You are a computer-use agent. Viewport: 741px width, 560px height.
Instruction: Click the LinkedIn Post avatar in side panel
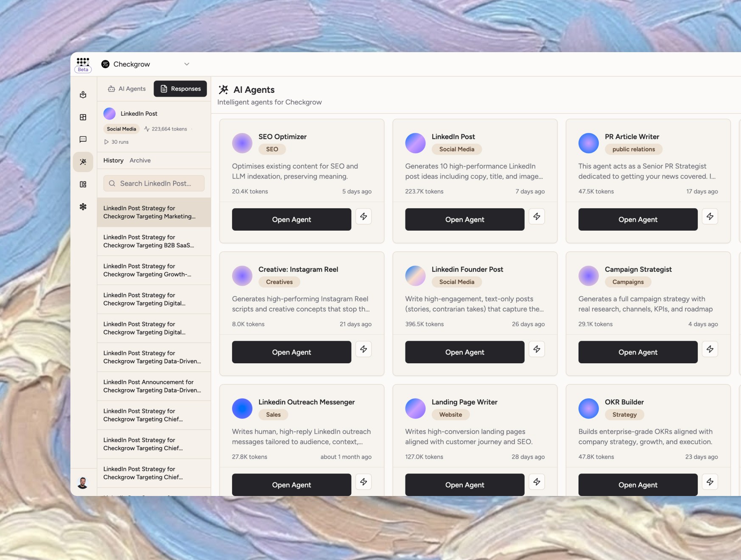[109, 114]
